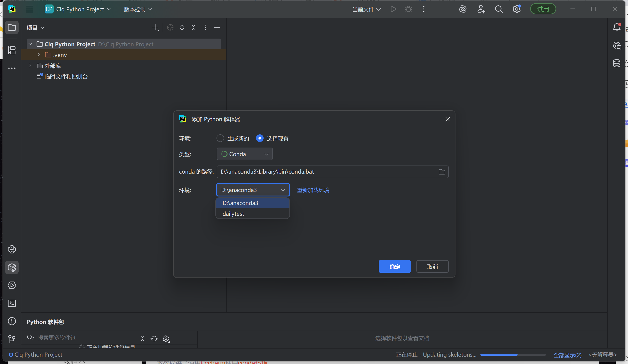628x364 pixels.
Task: Open AI chat panel on right sidebar
Action: point(617,46)
